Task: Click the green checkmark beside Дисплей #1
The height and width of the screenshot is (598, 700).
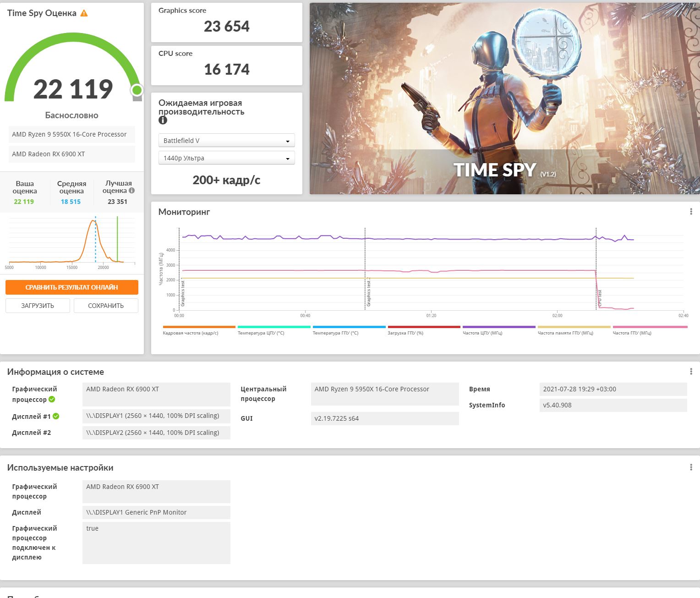Action: 56,416
